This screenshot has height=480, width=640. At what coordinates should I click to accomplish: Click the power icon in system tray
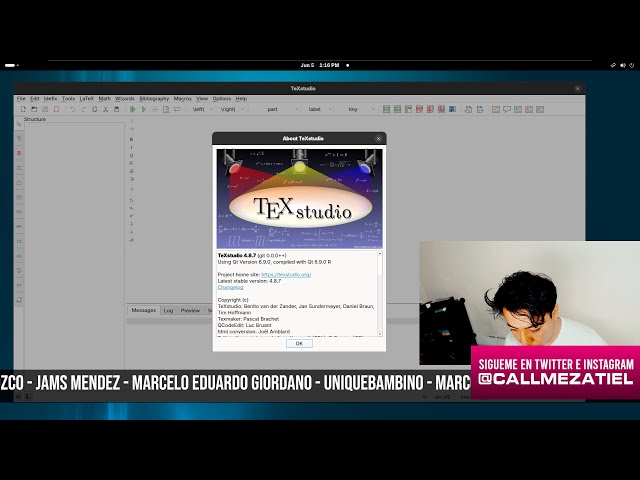(x=632, y=65)
